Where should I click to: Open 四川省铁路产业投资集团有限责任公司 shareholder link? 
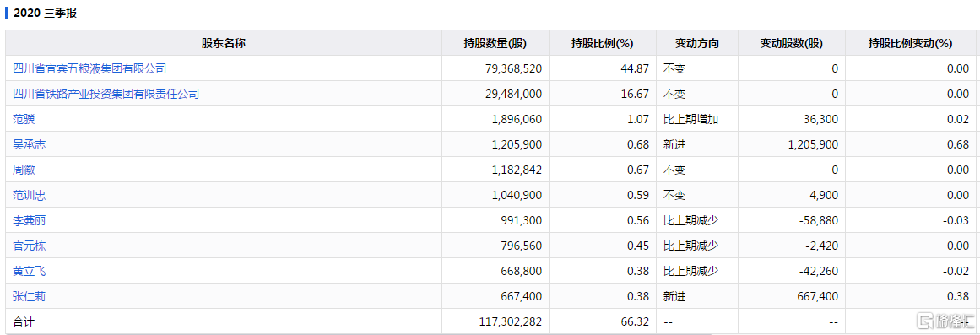(x=106, y=94)
